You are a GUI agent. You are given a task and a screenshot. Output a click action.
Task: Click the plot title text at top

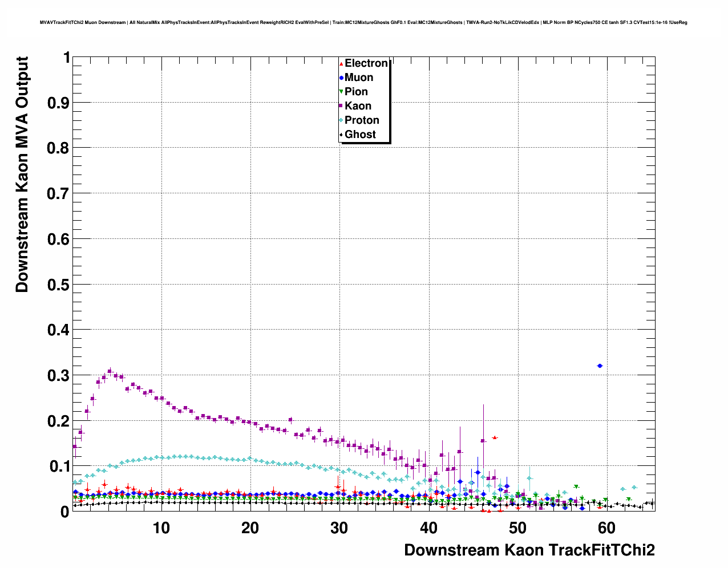tap(363, 23)
